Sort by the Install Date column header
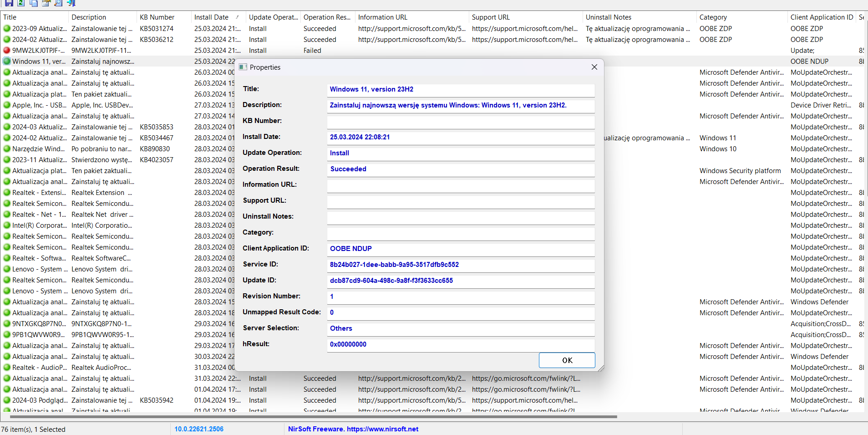 [x=218, y=17]
